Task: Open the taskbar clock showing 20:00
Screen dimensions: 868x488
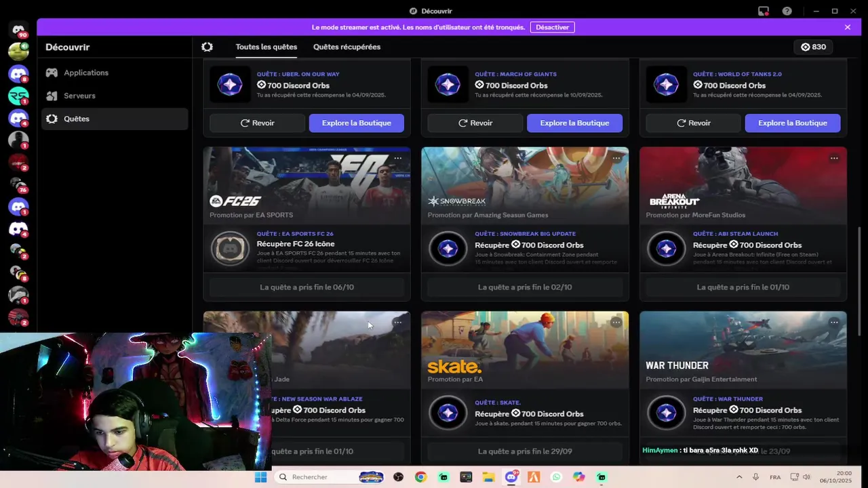Action: coord(835,477)
